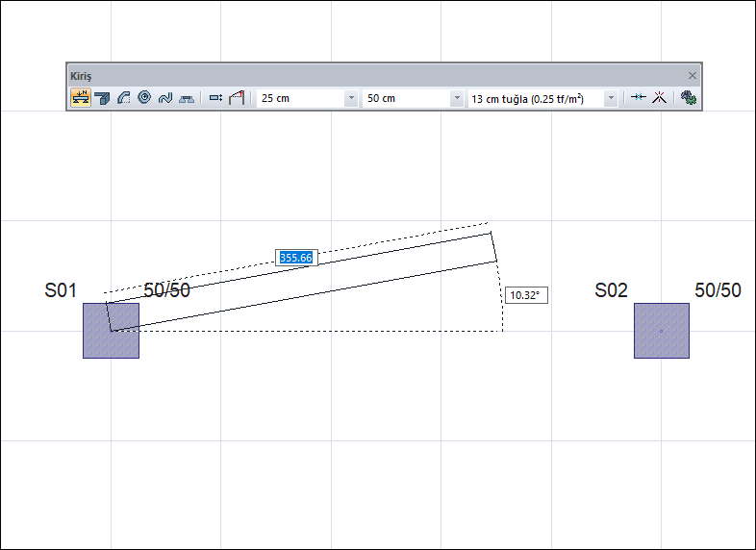Click the S01 column label
The image size is (756, 550).
pos(61,290)
